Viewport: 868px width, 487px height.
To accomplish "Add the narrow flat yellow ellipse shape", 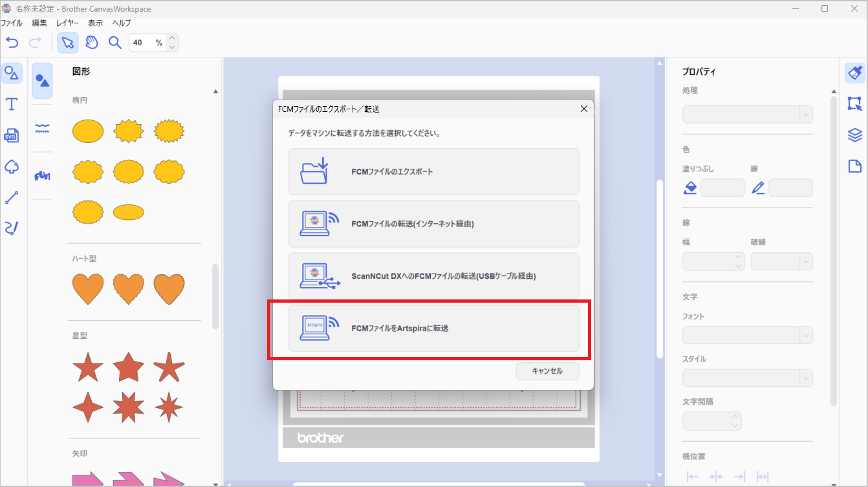I will pos(128,211).
